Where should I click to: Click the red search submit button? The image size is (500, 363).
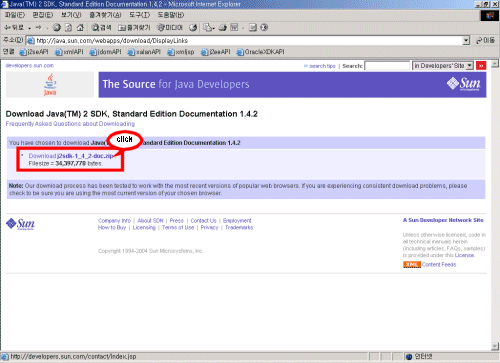pos(481,66)
